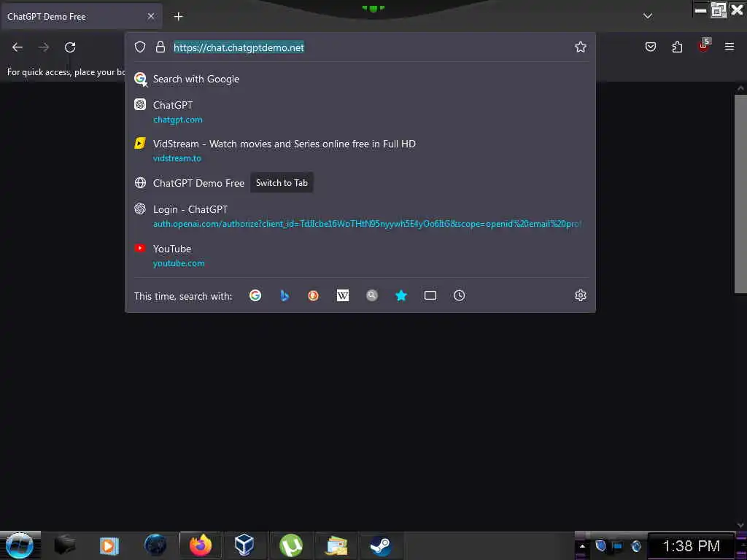This screenshot has height=560, width=747.
Task: Open search settings gear
Action: (x=580, y=296)
